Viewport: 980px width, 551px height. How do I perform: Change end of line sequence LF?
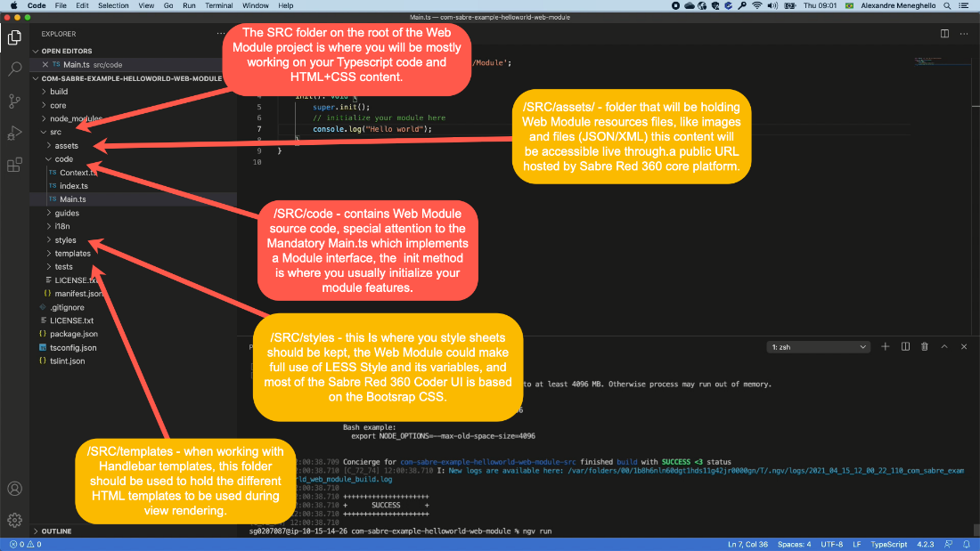pyautogui.click(x=857, y=544)
